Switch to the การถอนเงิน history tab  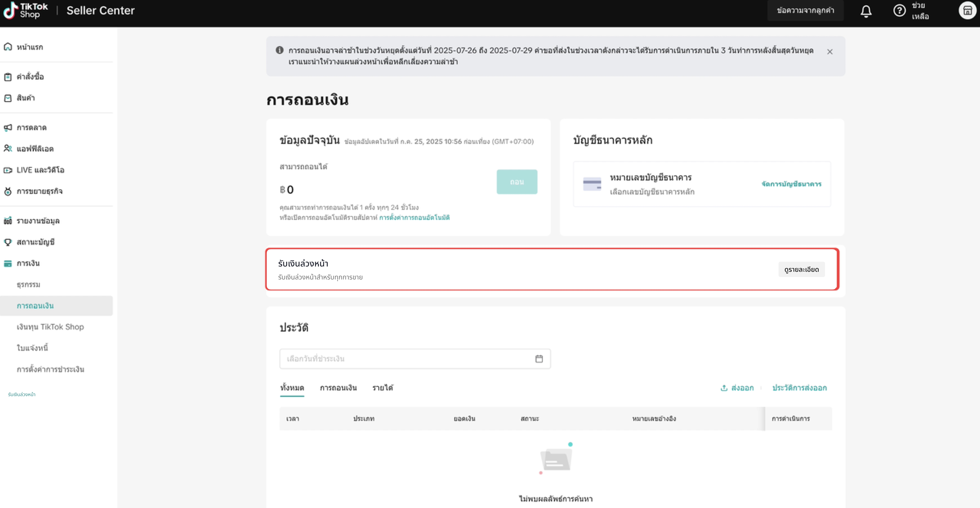[x=338, y=388]
